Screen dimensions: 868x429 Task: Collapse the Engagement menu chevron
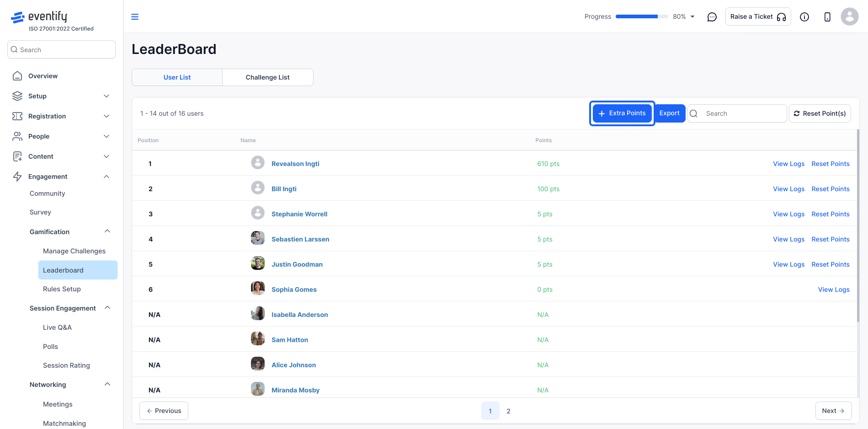click(x=107, y=177)
